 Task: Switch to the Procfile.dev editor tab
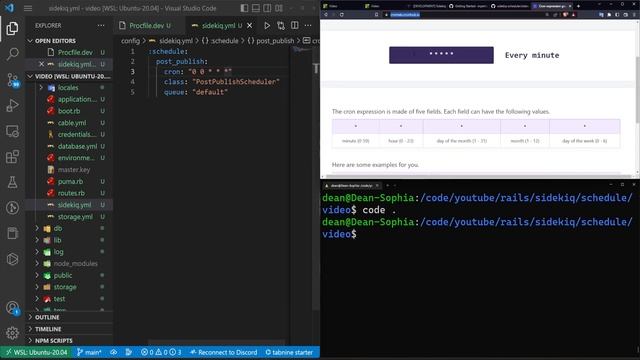(x=149, y=25)
